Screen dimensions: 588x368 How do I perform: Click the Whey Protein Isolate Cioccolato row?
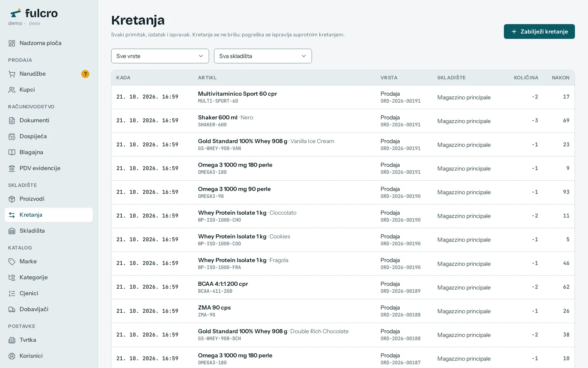click(343, 216)
